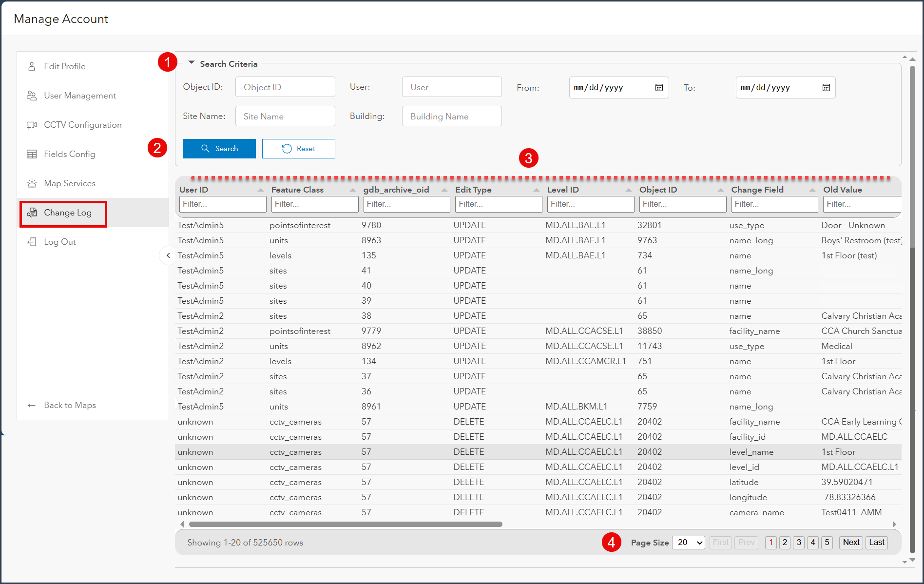Click the Change Field column filter box
Screen dimensions: 924x584
click(x=775, y=204)
